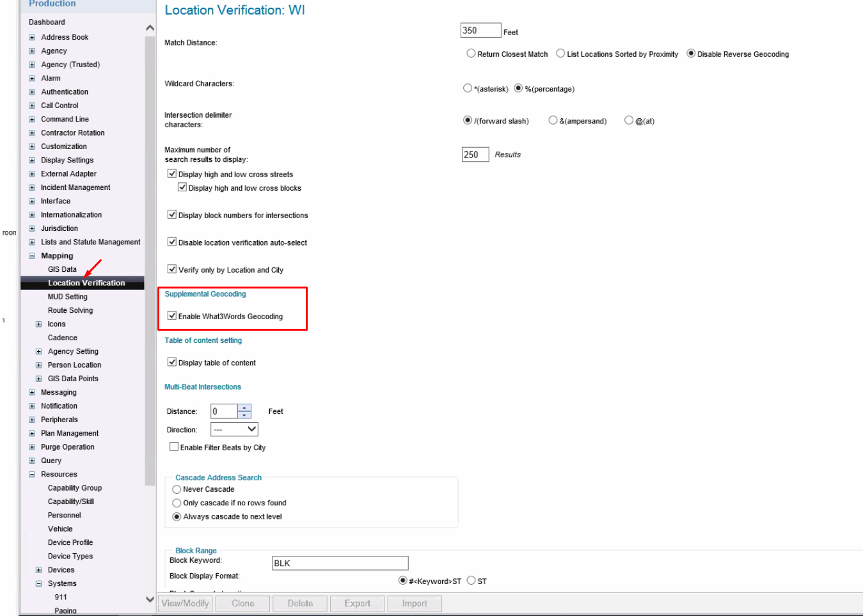Open Capability Group under Resources

coord(75,488)
